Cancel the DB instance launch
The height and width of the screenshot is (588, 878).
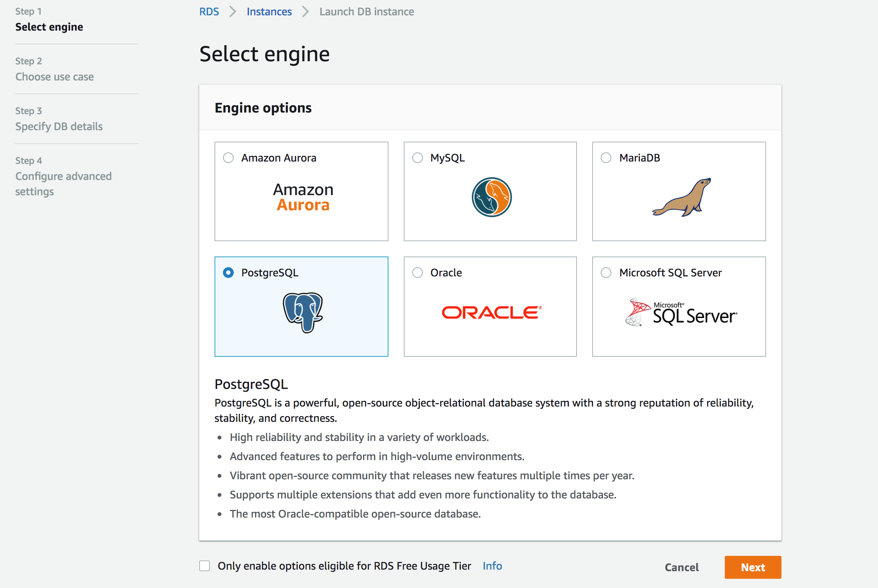(x=681, y=567)
